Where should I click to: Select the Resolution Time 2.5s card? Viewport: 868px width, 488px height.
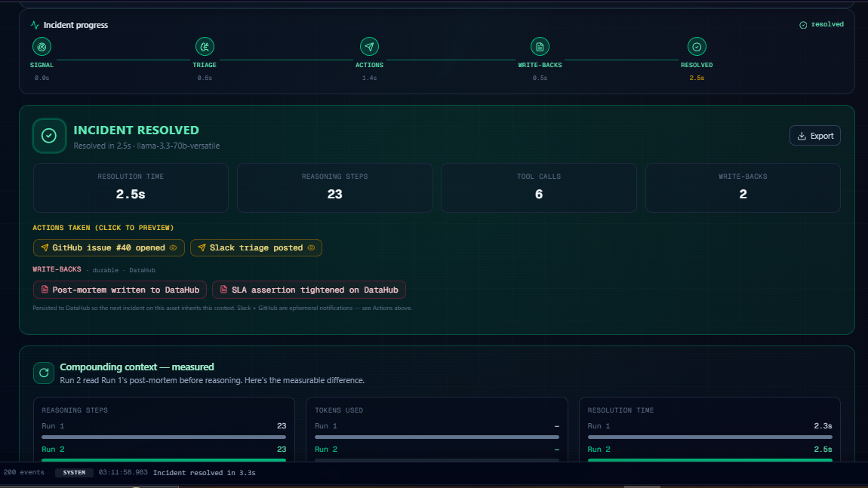[x=131, y=188]
